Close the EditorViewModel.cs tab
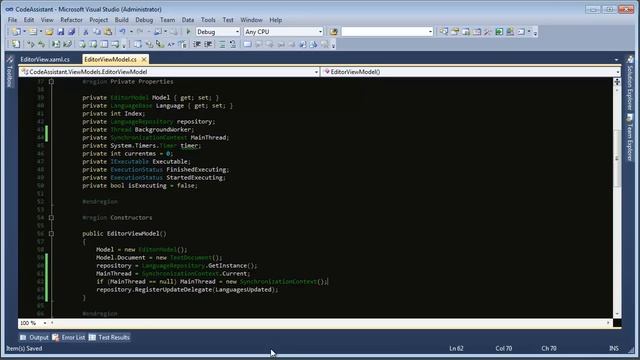640x360 pixels. [x=144, y=60]
